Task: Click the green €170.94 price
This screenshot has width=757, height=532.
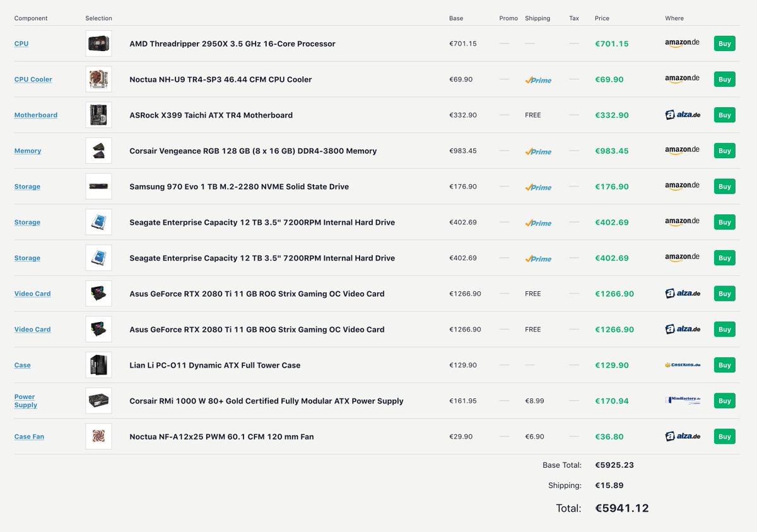Action: tap(612, 401)
